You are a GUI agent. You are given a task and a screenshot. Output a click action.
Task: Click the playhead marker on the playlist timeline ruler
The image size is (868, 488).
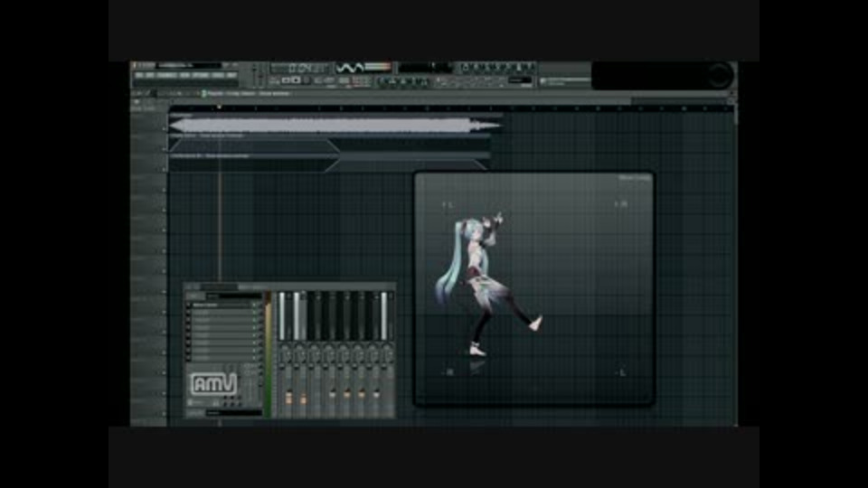pos(220,107)
